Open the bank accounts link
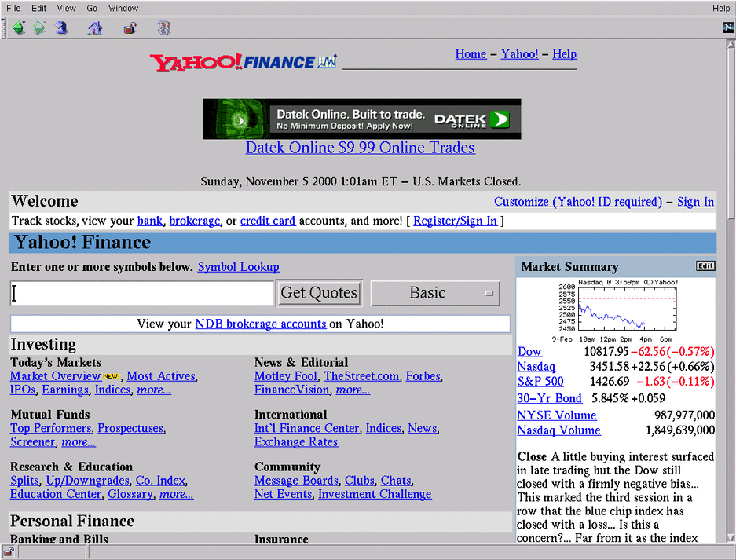 coord(150,221)
